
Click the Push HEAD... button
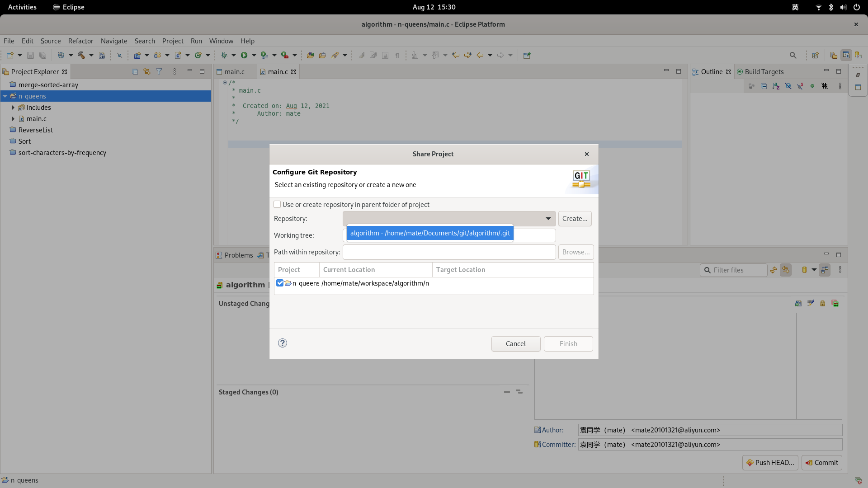tap(770, 463)
